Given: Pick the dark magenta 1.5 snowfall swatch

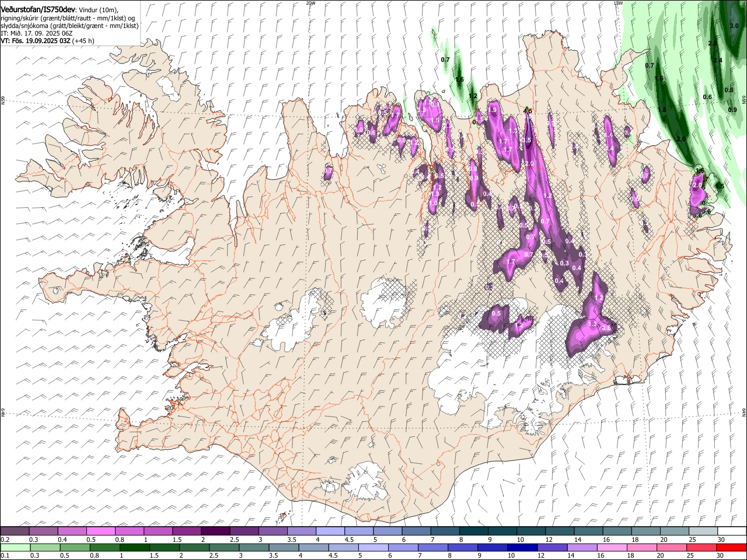Looking at the screenshot, I should 186,531.
